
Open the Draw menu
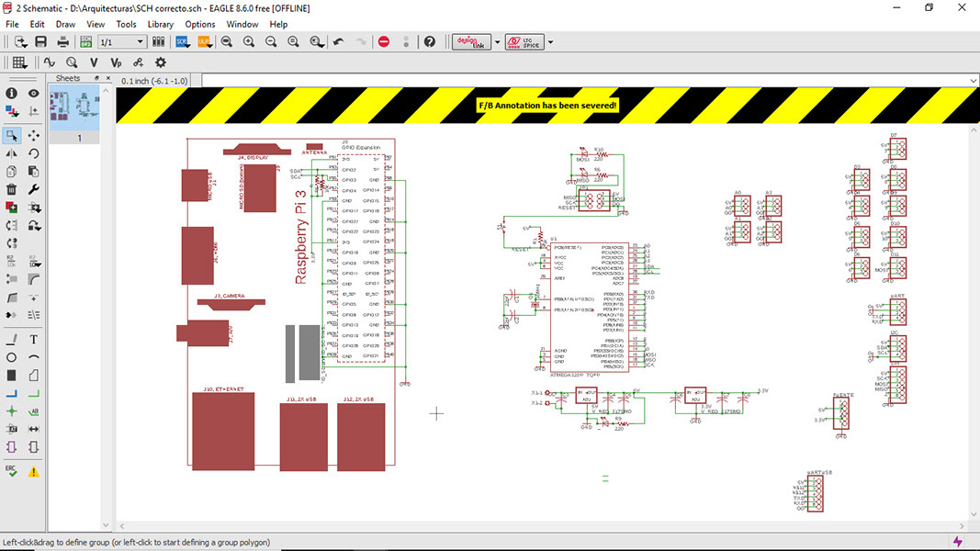click(x=65, y=25)
